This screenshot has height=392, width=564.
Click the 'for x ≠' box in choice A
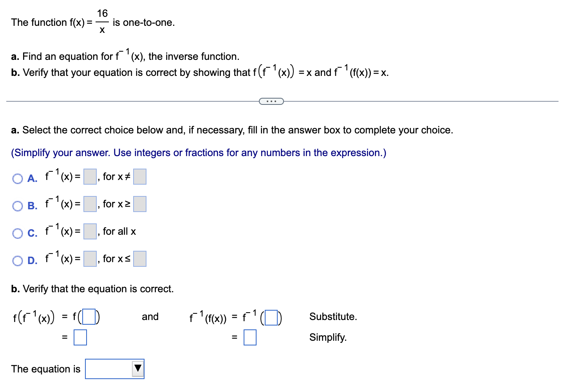139,176
